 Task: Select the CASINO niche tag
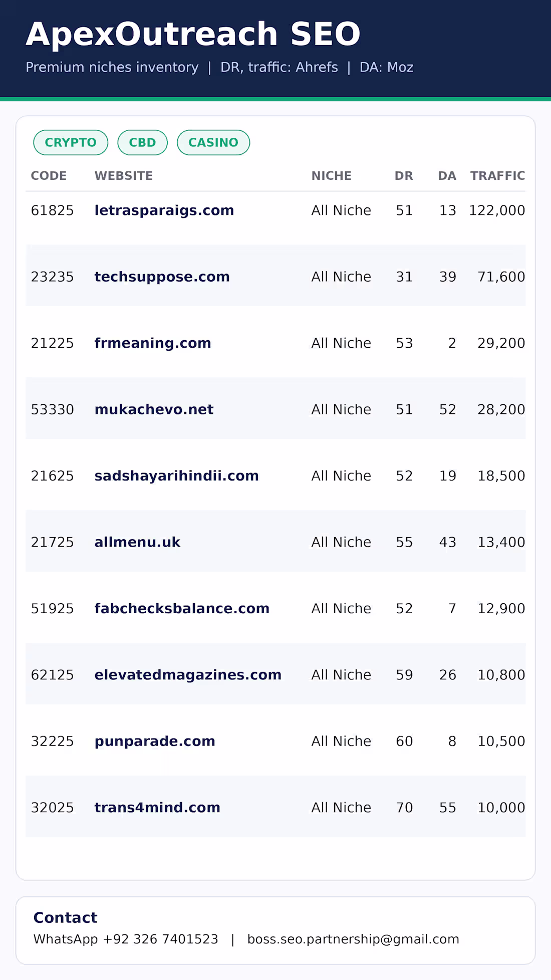click(213, 143)
